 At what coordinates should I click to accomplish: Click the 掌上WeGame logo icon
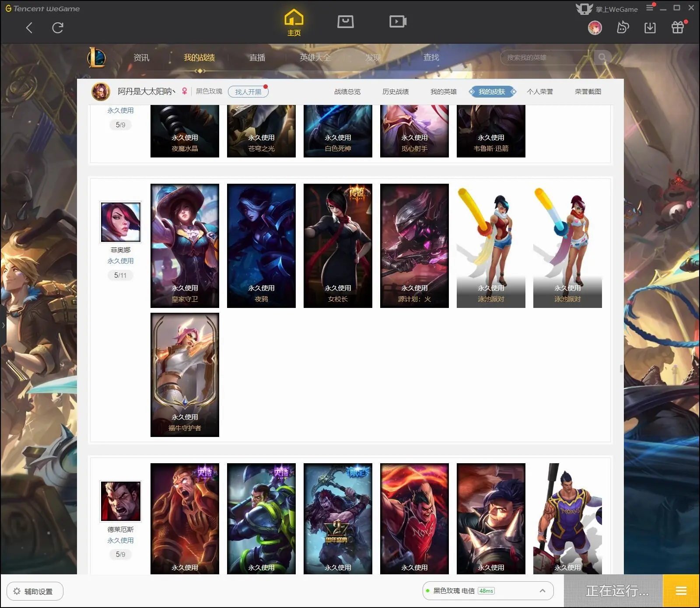[584, 9]
